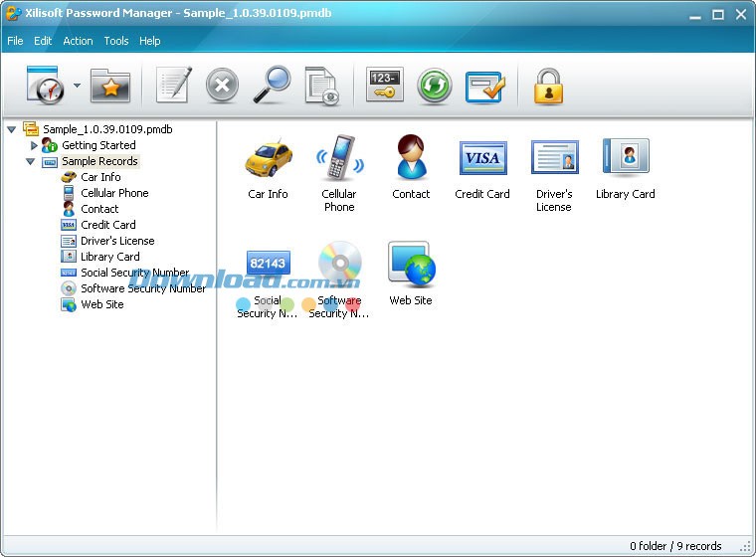Click the delete record X icon
The width and height of the screenshot is (756, 557).
pos(222,86)
